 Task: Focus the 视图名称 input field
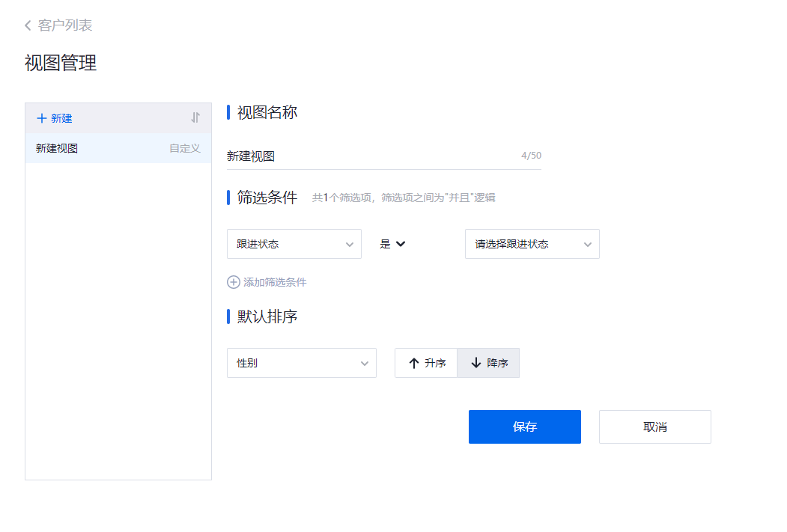coord(383,156)
